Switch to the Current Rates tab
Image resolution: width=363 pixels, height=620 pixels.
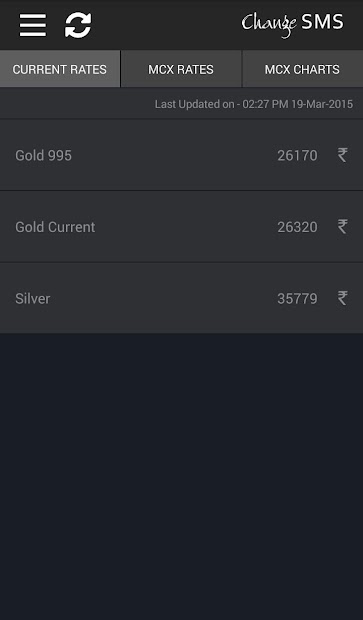tap(60, 69)
